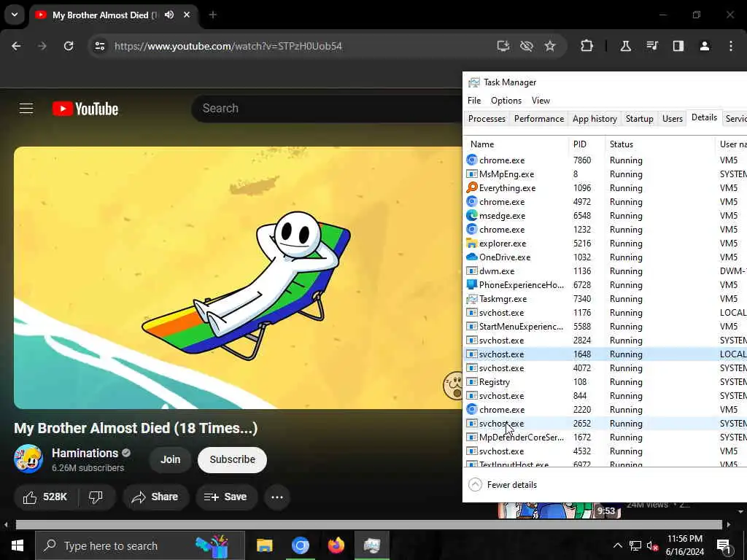Open Task Manager File menu
747x560 pixels.
point(474,101)
